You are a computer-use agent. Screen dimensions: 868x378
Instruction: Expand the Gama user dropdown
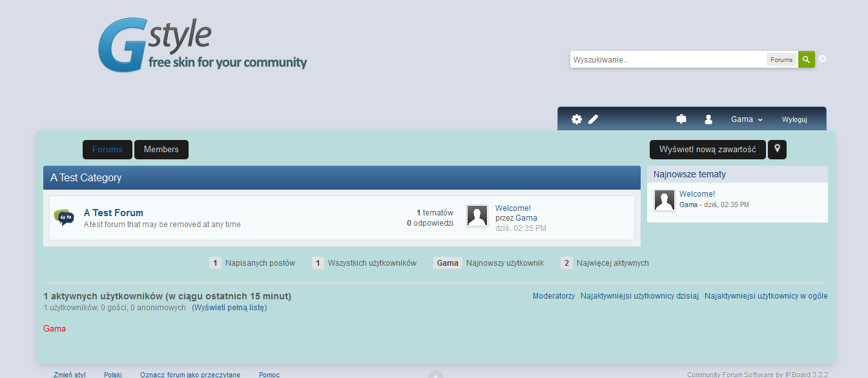point(747,119)
